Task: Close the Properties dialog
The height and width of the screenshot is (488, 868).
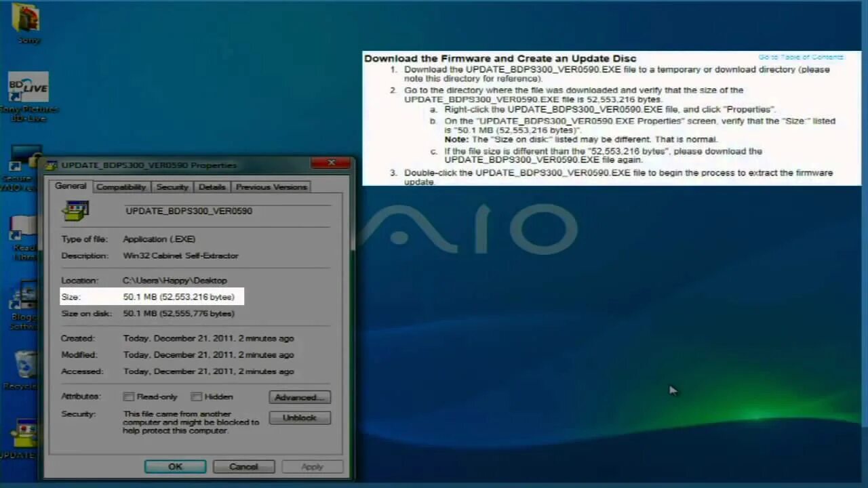Action: pos(332,163)
